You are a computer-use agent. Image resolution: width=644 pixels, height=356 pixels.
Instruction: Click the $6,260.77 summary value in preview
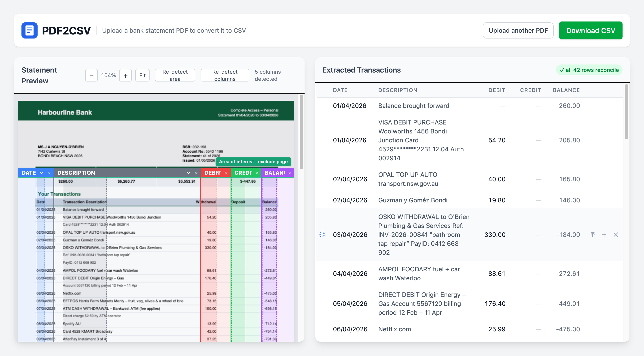[126, 181]
